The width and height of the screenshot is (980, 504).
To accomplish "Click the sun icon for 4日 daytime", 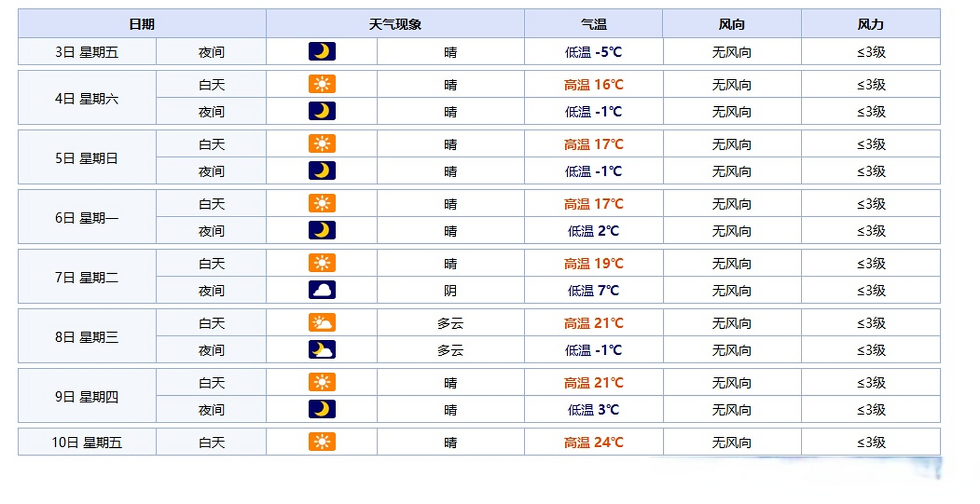I will [x=322, y=84].
